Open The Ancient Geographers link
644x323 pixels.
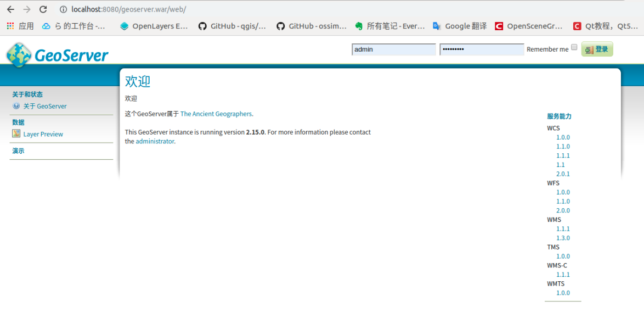pos(216,114)
